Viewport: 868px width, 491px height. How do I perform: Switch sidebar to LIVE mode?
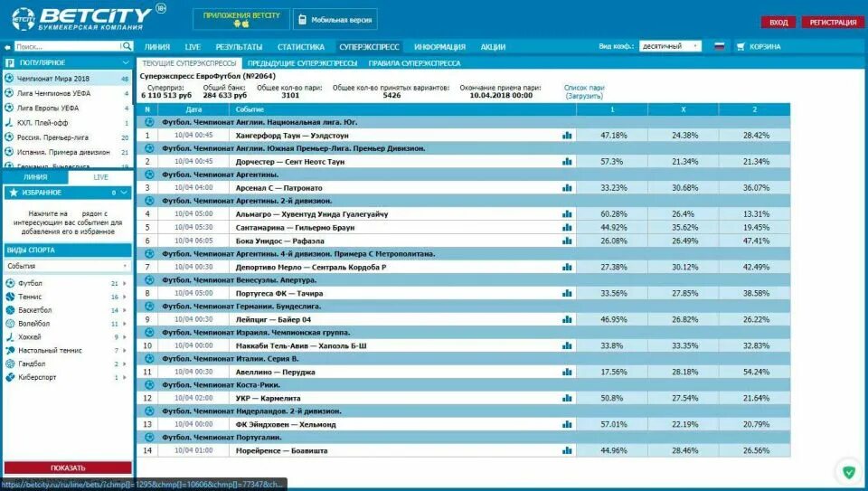pyautogui.click(x=100, y=177)
